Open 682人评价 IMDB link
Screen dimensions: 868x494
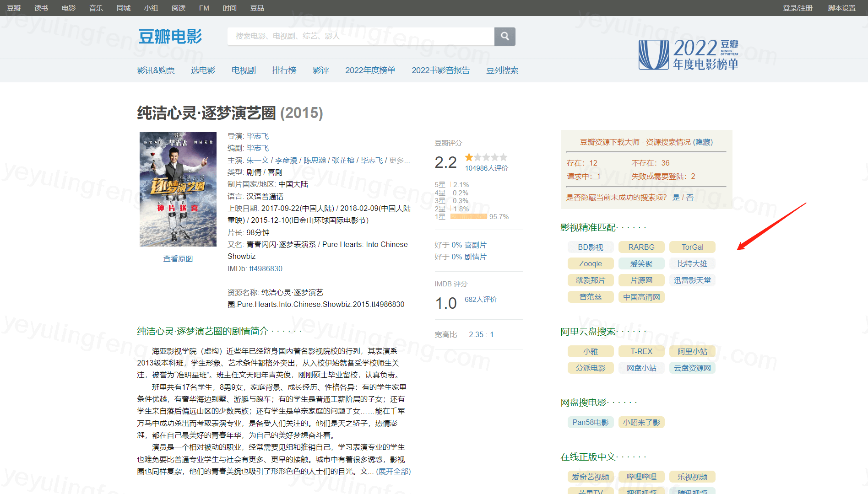(481, 299)
